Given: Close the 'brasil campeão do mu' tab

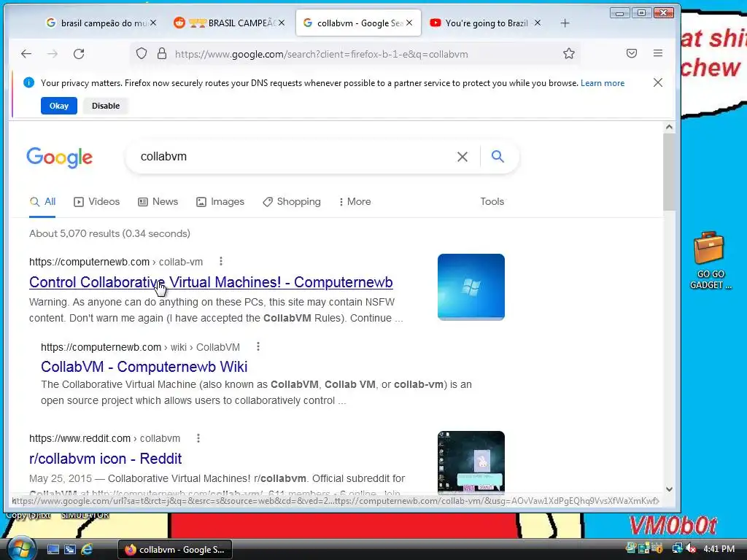Looking at the screenshot, I should (153, 23).
